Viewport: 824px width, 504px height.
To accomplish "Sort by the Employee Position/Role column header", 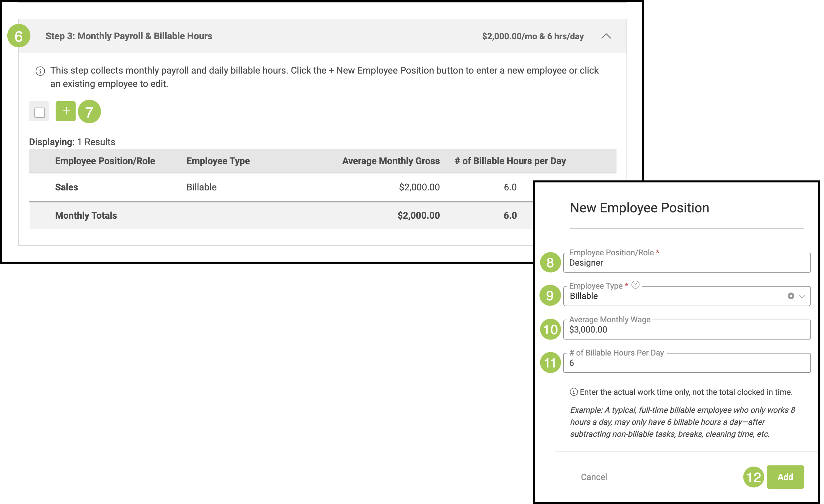I will pyautogui.click(x=105, y=161).
